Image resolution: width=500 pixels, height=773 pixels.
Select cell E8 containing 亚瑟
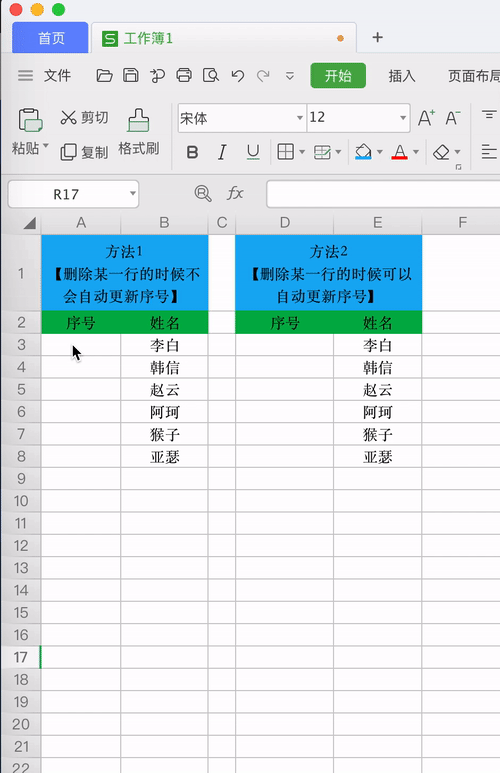pos(378,457)
